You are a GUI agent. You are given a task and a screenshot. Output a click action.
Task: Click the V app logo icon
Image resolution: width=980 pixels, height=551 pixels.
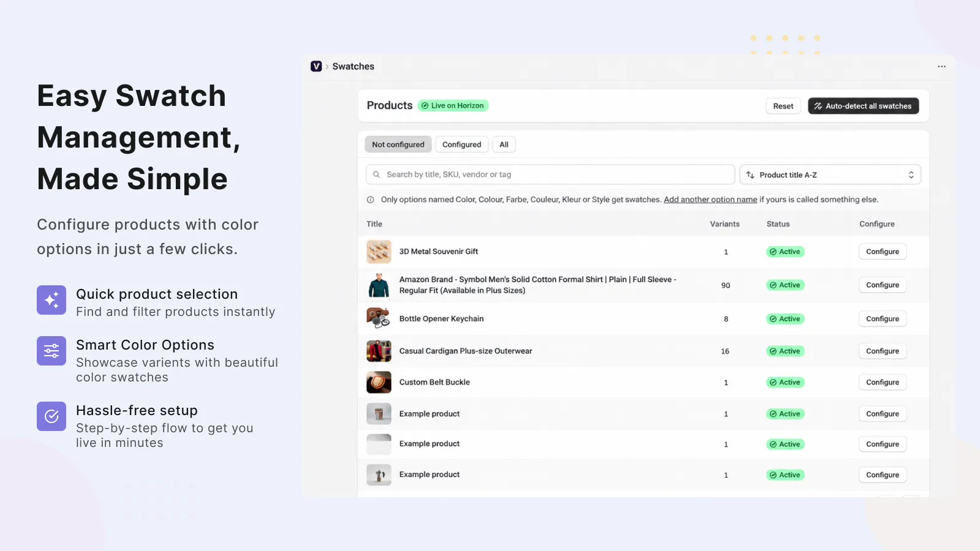pos(316,66)
